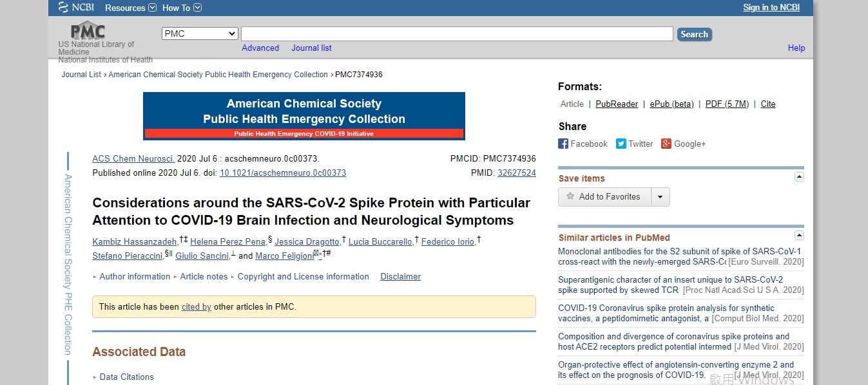The width and height of the screenshot is (868, 385).
Task: Expand Author information section
Action: tap(135, 277)
